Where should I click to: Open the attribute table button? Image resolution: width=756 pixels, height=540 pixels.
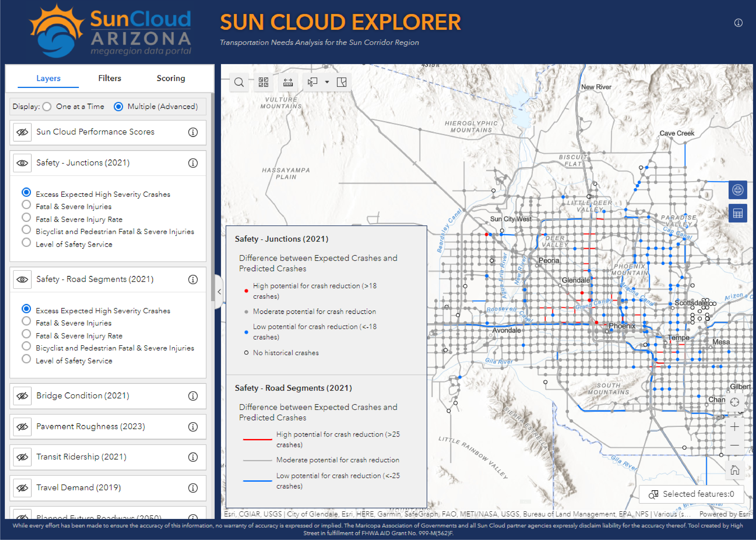click(738, 213)
